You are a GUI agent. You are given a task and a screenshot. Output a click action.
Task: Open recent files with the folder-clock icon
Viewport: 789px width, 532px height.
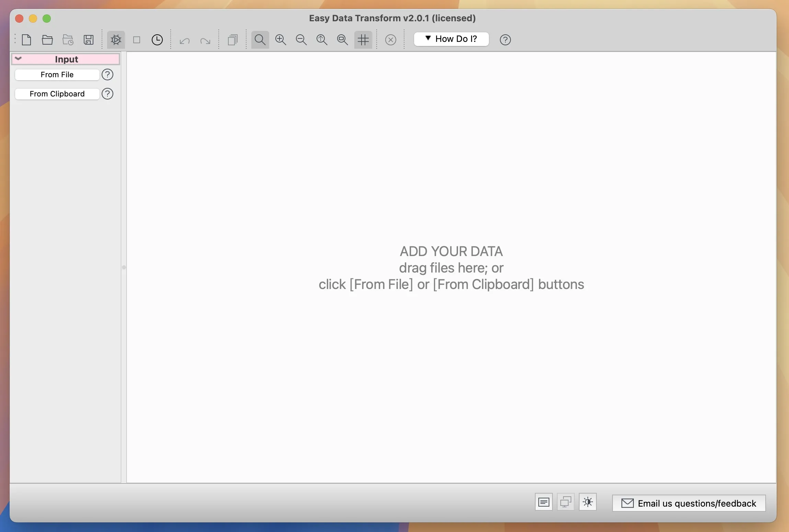point(68,40)
